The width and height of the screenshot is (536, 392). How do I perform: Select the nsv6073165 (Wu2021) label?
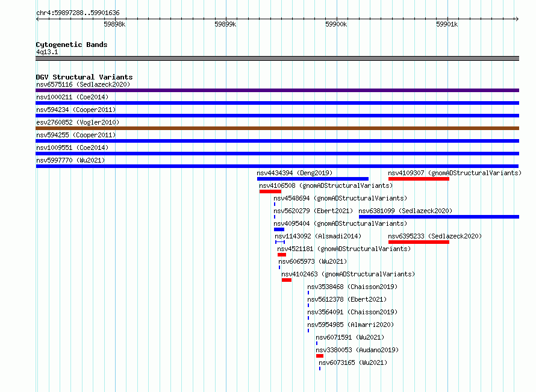click(353, 362)
